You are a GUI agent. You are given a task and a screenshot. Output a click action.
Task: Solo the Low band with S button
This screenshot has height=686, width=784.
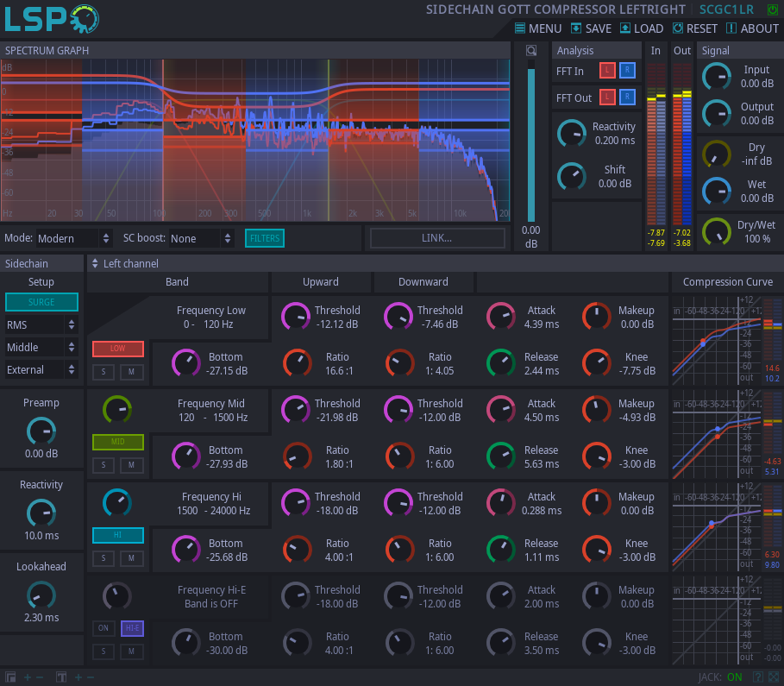click(x=103, y=372)
